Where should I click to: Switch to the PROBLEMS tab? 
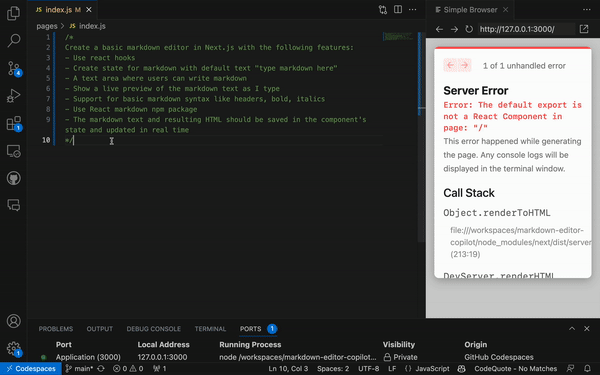tap(55, 329)
